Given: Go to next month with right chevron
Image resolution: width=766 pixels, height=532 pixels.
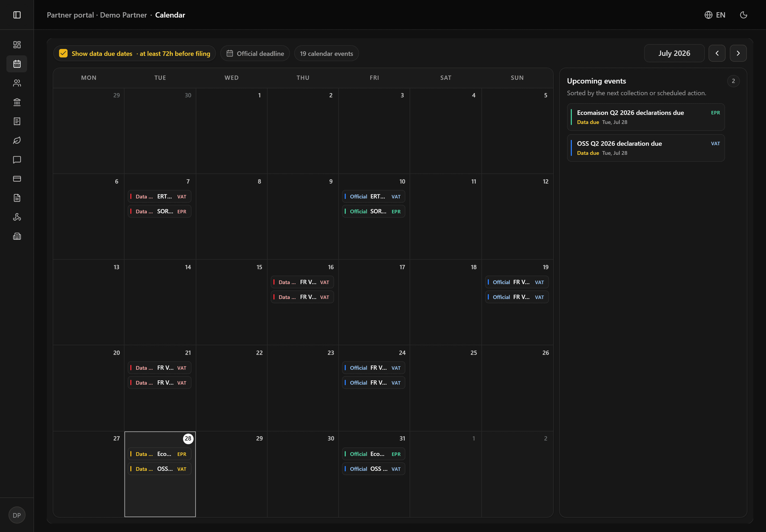Looking at the screenshot, I should click(x=738, y=53).
